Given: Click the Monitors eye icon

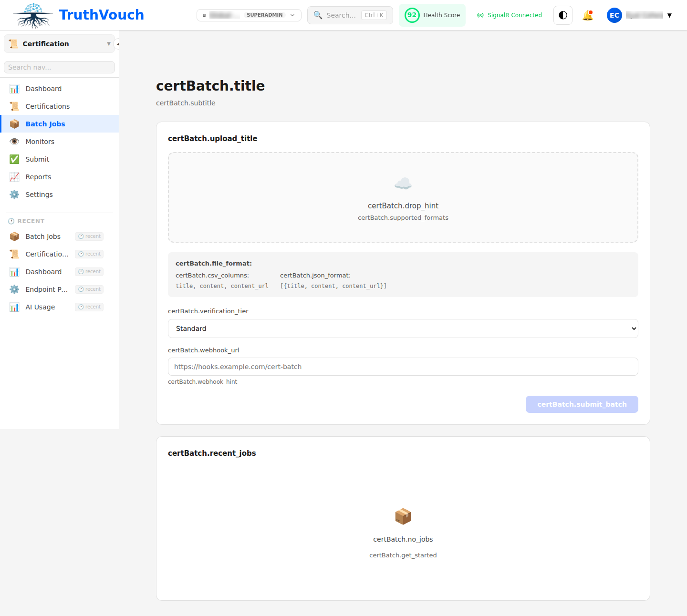Looking at the screenshot, I should click(x=14, y=141).
